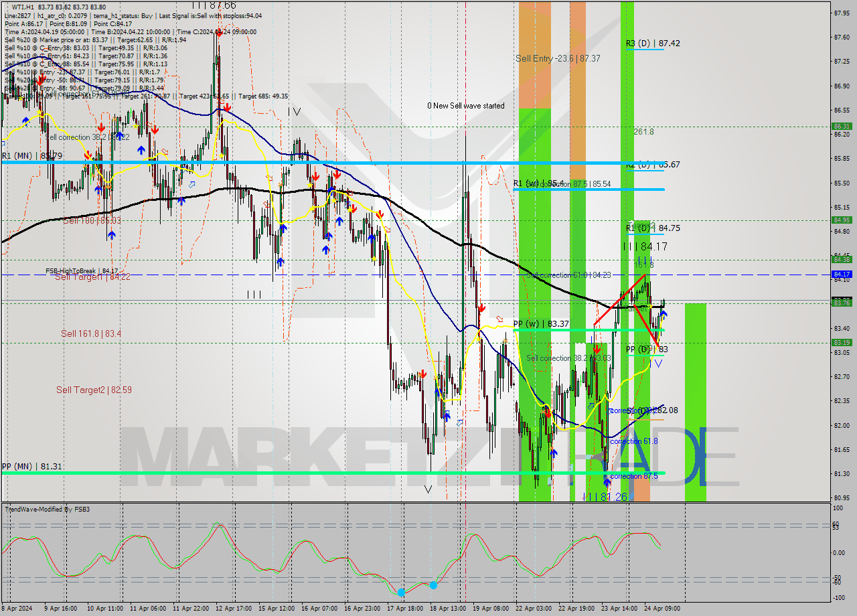The image size is (857, 616).
Task: Select the green 83.19 price tag
Action: (x=842, y=342)
